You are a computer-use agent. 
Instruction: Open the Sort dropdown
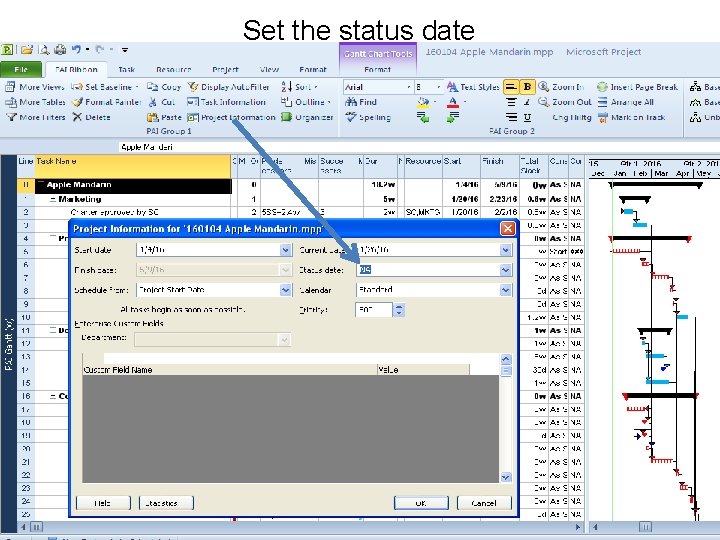(300, 87)
